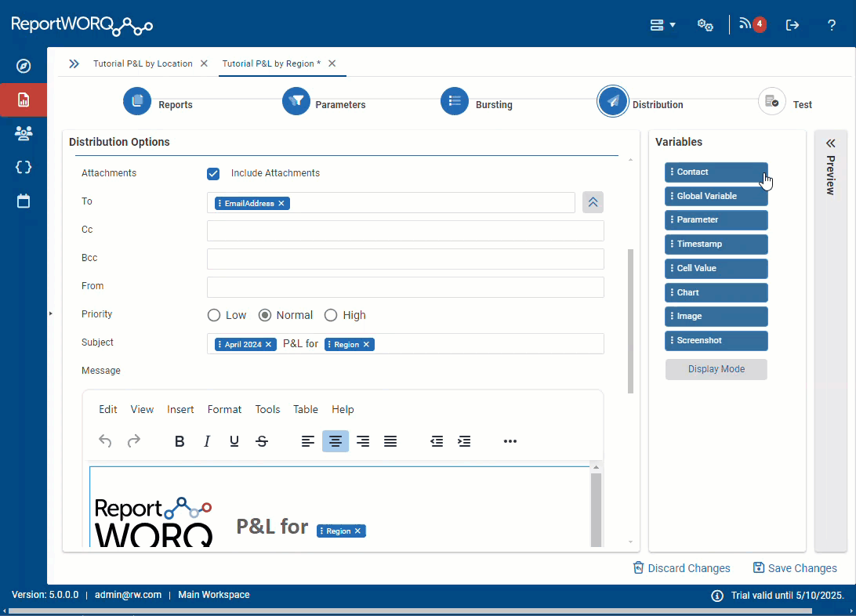The height and width of the screenshot is (616, 856).
Task: Decrease indent in message editor
Action: pos(436,441)
